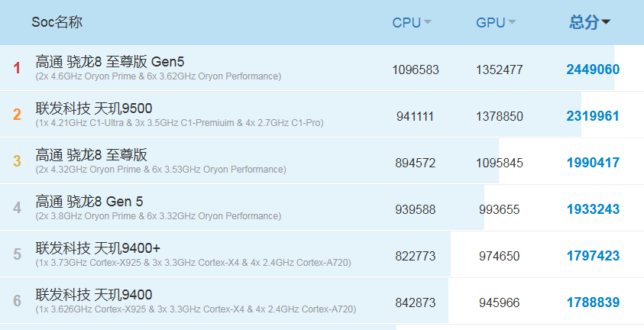Click spec line with 3.626GHz Cortex-X925
This screenshot has width=644, height=330.
(x=196, y=309)
